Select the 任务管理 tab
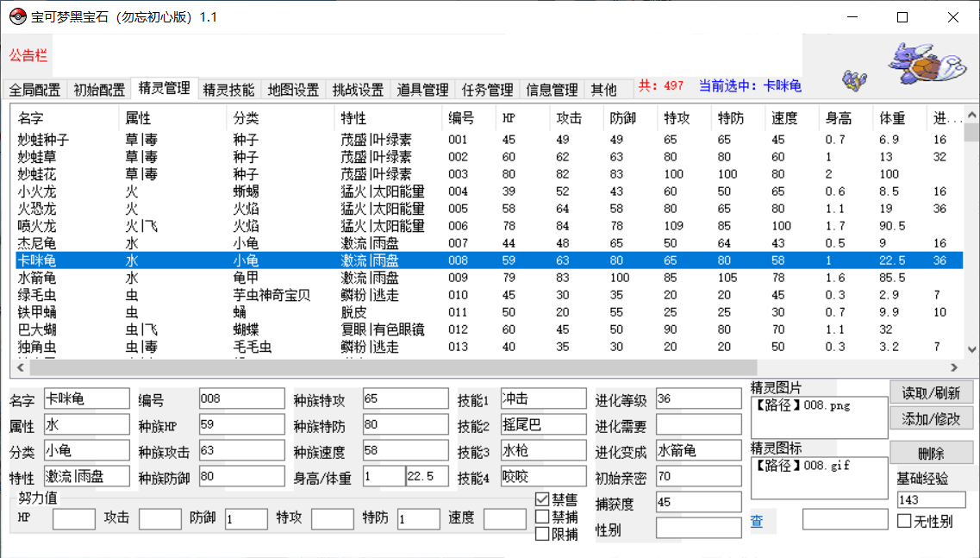 487,90
